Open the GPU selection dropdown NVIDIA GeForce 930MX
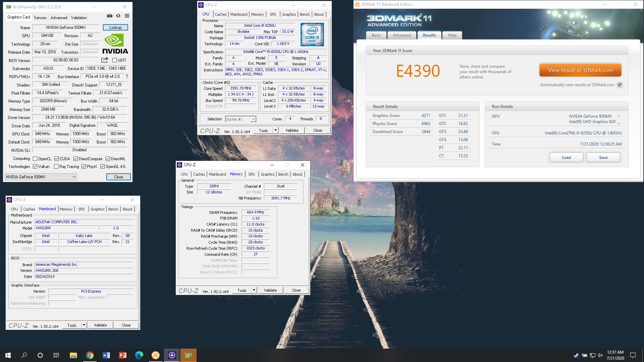Screen dimensions: 644x362 point(41,177)
